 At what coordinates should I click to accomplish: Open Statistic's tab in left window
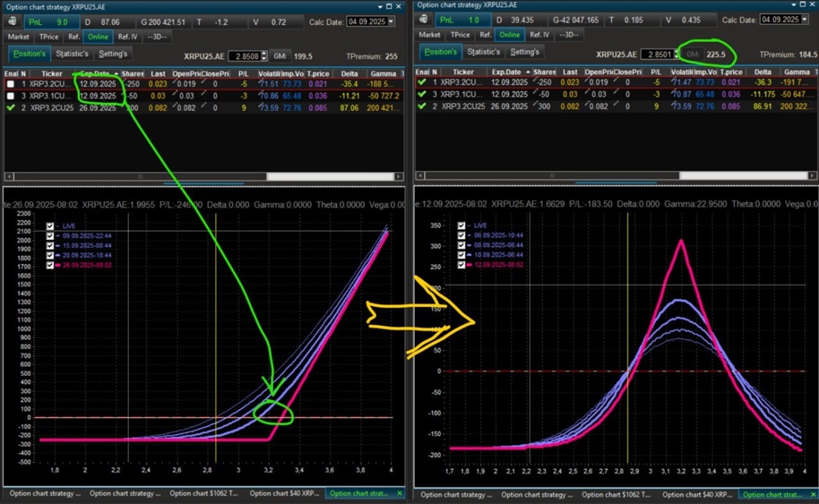(x=72, y=54)
